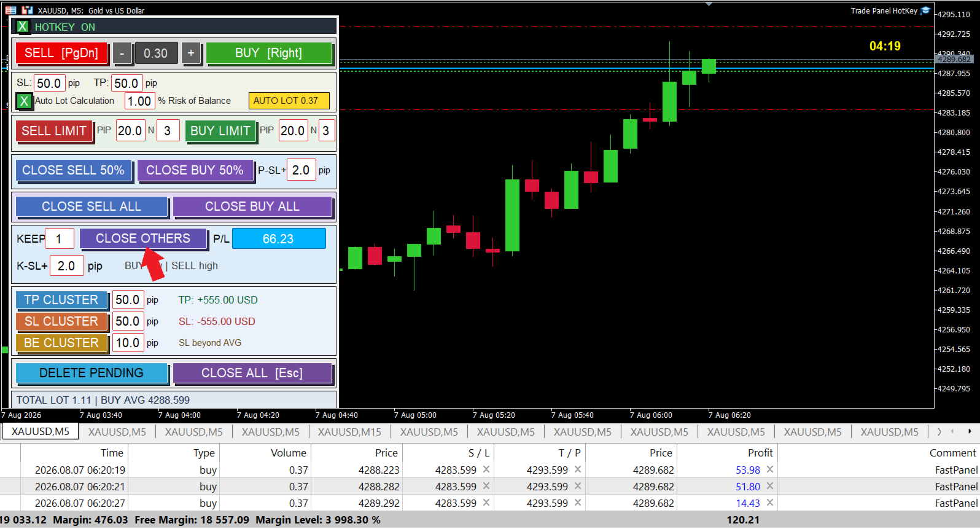The width and height of the screenshot is (980, 529).
Task: Click the CLOSE OTHERS button
Action: 143,238
